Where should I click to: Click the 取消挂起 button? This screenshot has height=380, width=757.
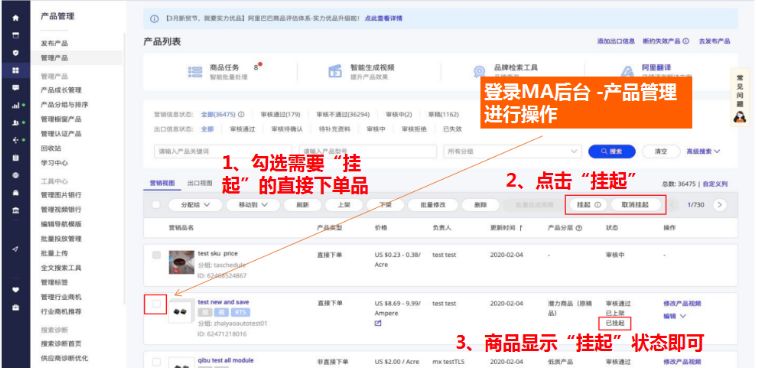click(x=635, y=205)
